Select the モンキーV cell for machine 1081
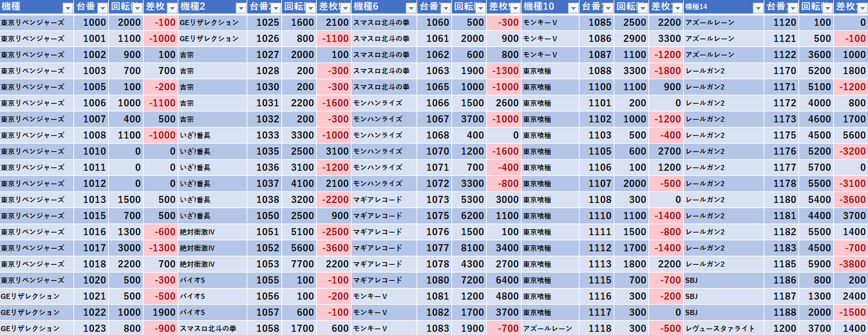 tap(384, 296)
